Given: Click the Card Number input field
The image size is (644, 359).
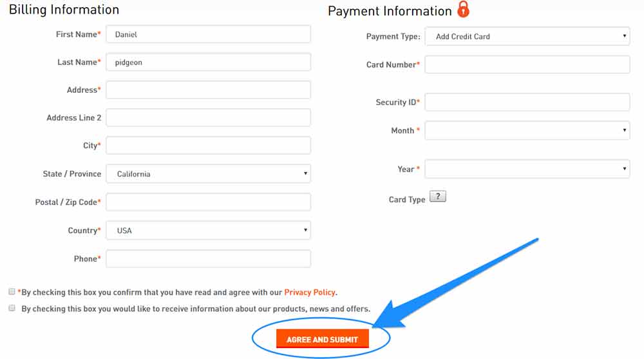Looking at the screenshot, I should click(x=527, y=64).
